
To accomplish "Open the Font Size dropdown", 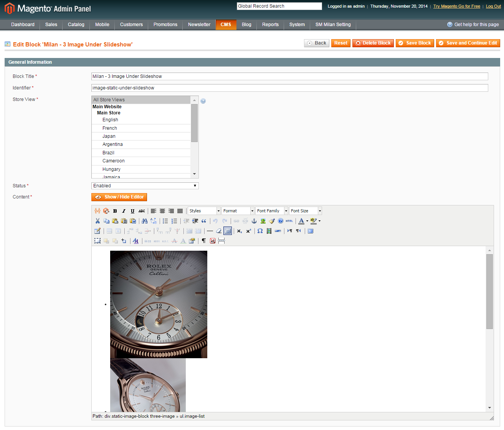I will 306,211.
